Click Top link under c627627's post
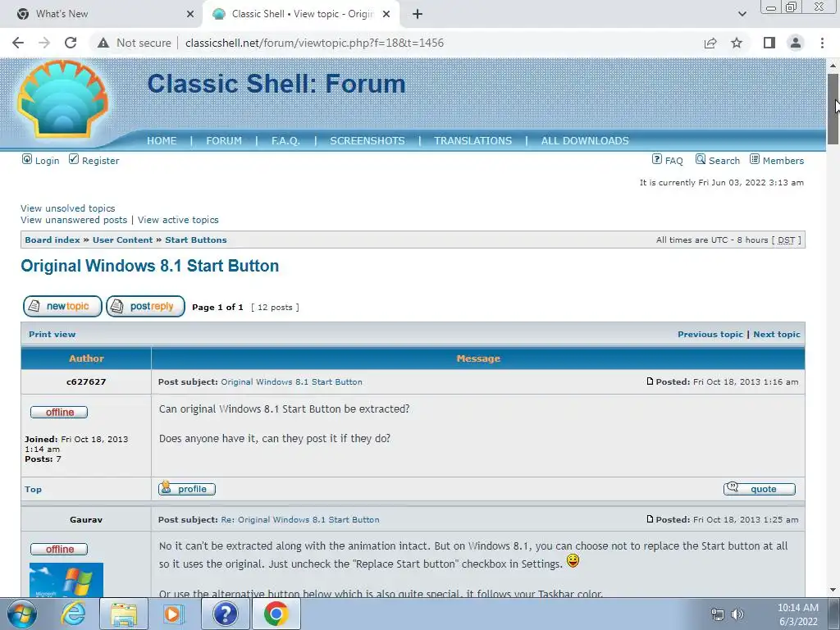 [33, 490]
